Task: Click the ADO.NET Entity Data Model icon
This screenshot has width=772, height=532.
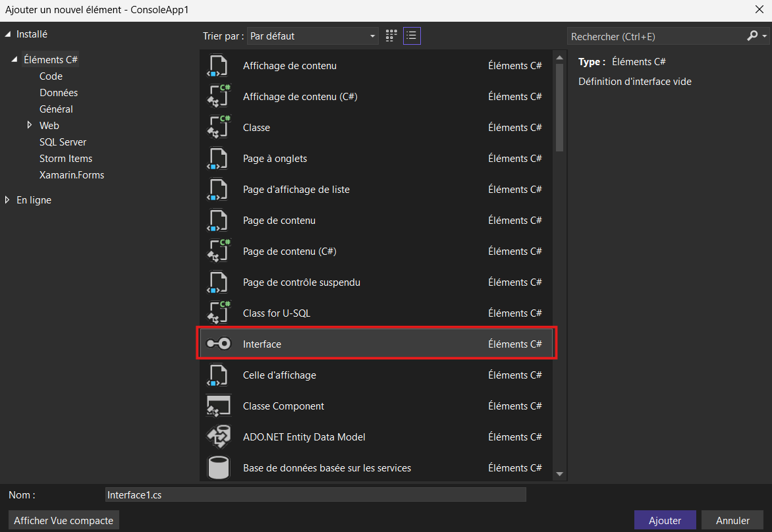Action: [218, 437]
